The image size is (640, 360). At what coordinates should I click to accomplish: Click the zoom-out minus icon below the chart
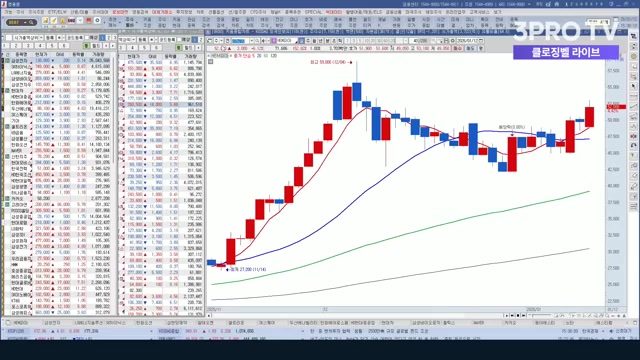(613, 316)
